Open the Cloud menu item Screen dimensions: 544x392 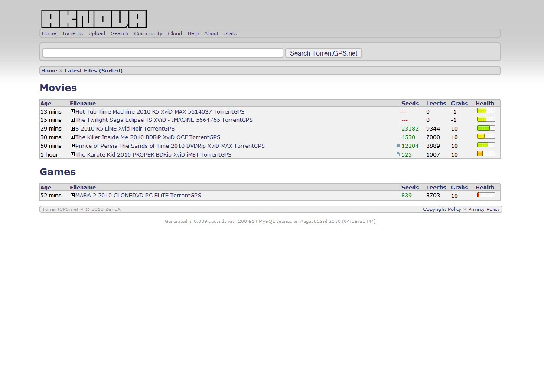(175, 33)
